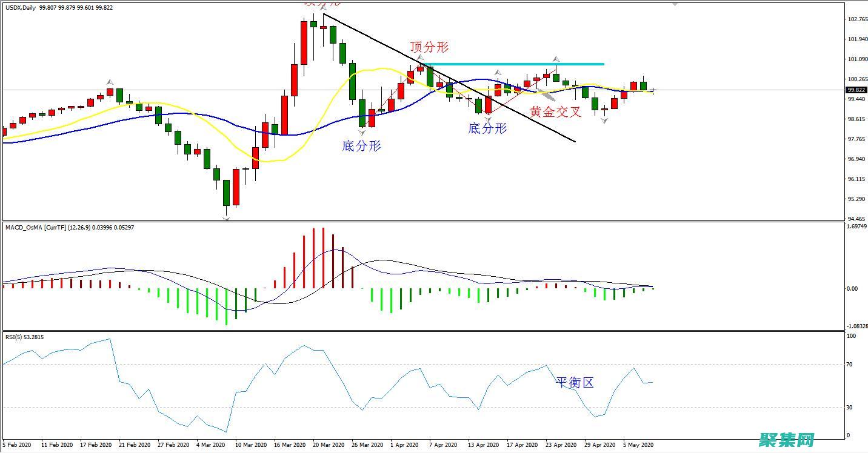This screenshot has height=453, width=868.
Task: Click the RSI(5) indicator label
Action: point(16,337)
